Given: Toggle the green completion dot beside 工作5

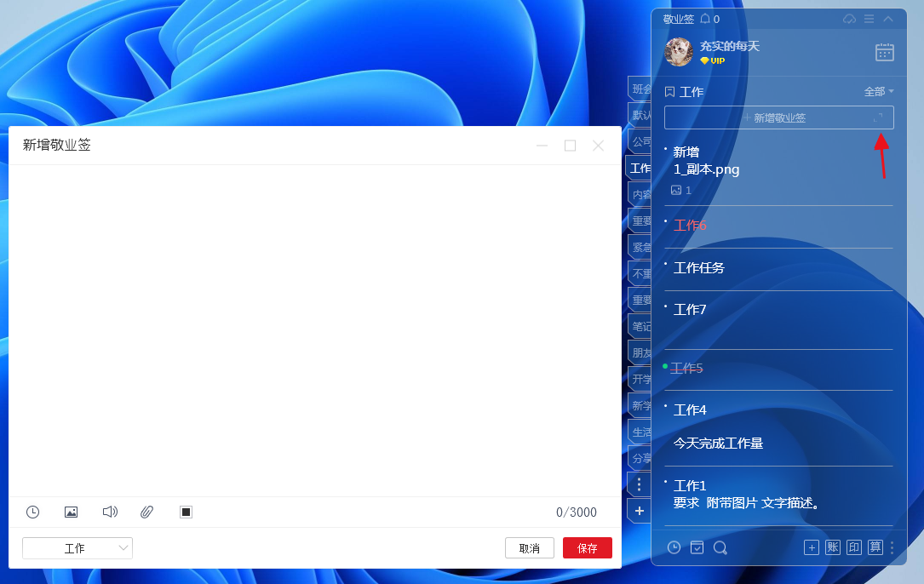Looking at the screenshot, I should pyautogui.click(x=665, y=367).
